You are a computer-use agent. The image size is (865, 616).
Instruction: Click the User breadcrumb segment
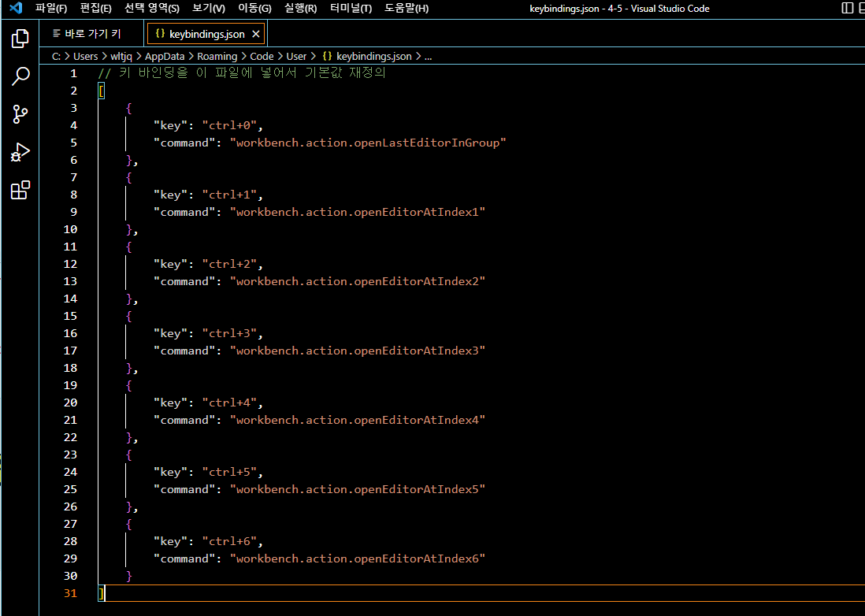(x=296, y=56)
